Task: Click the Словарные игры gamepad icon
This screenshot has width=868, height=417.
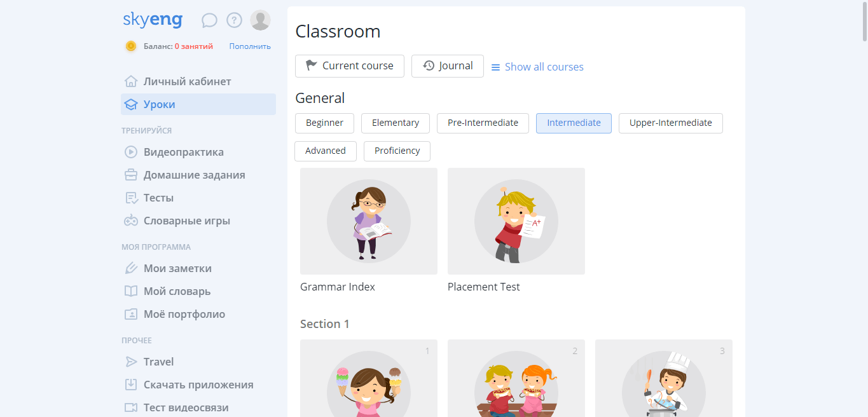Action: click(131, 221)
